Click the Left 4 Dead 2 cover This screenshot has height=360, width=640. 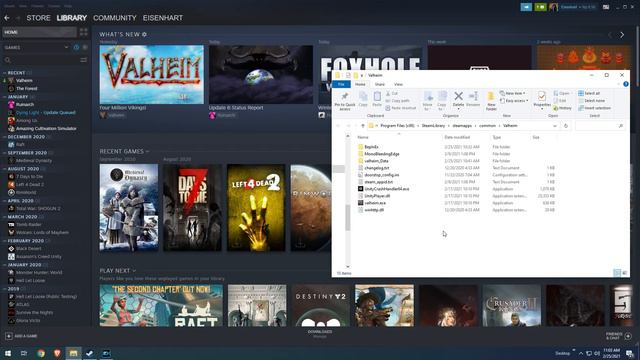coord(256,207)
